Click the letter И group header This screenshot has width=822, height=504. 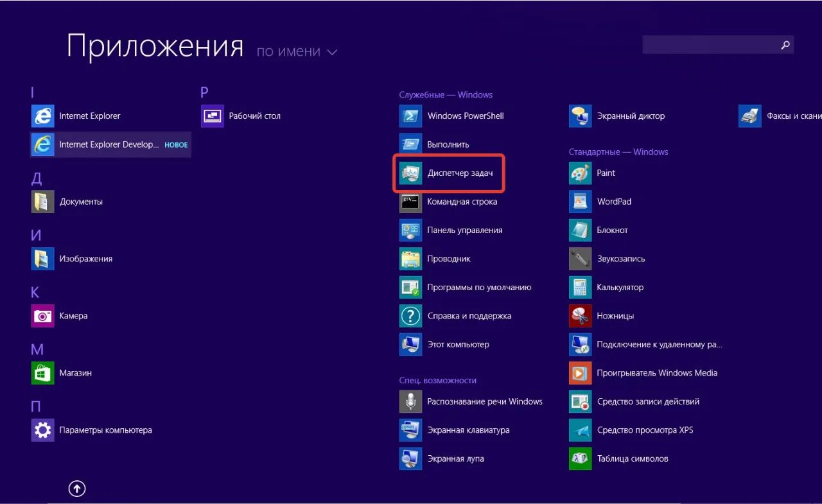(37, 236)
